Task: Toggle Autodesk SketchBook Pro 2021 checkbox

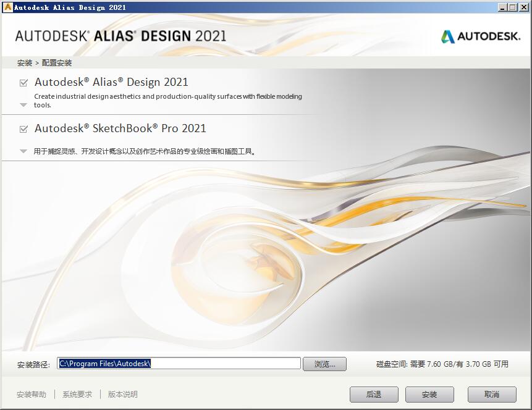Action: (23, 129)
